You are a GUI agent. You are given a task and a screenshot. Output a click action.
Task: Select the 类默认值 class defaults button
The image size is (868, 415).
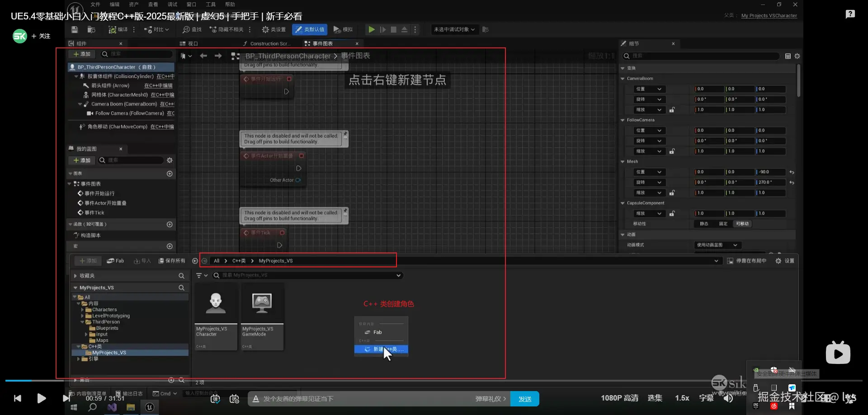pos(310,29)
